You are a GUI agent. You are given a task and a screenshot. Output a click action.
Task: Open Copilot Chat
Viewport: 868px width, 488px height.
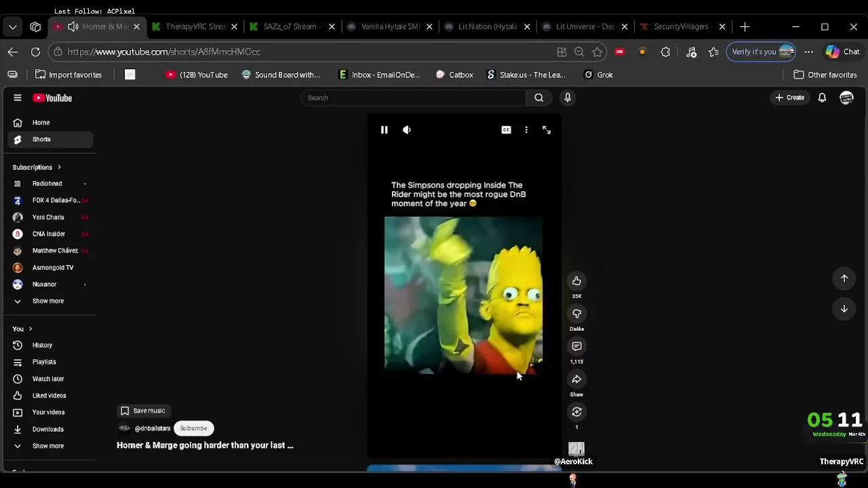[843, 52]
